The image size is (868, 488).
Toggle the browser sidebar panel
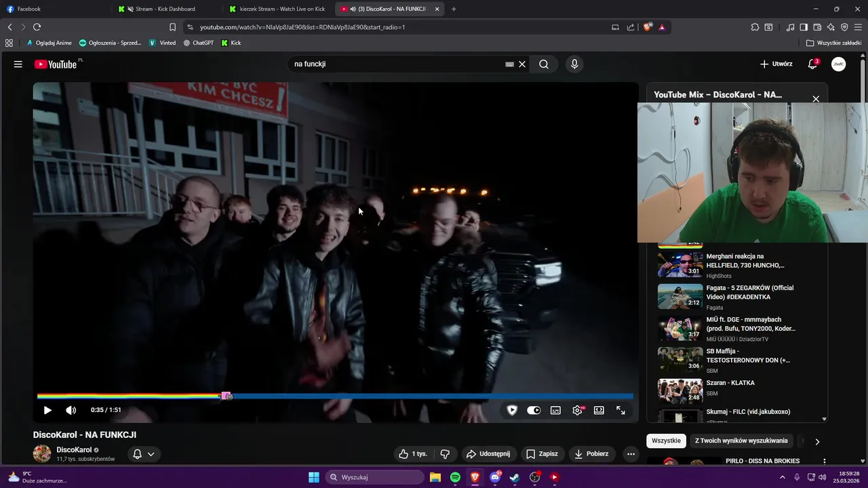tap(804, 27)
